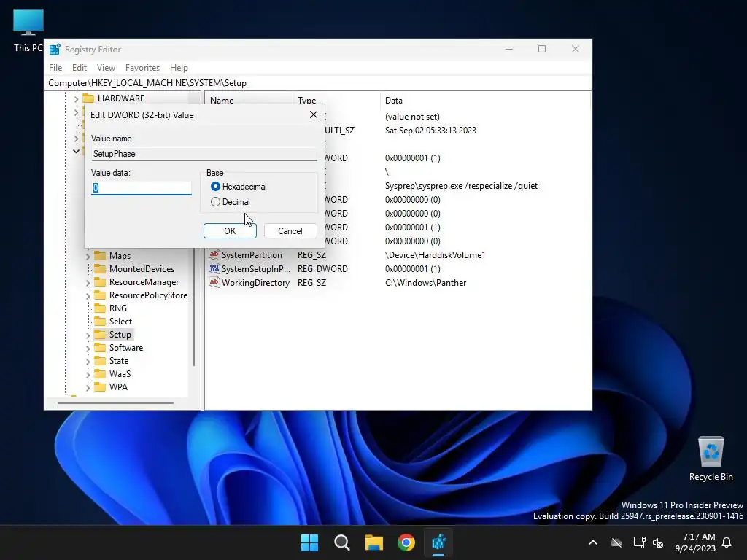Open the Edit menu
Image resolution: width=747 pixels, height=560 pixels.
click(x=79, y=68)
